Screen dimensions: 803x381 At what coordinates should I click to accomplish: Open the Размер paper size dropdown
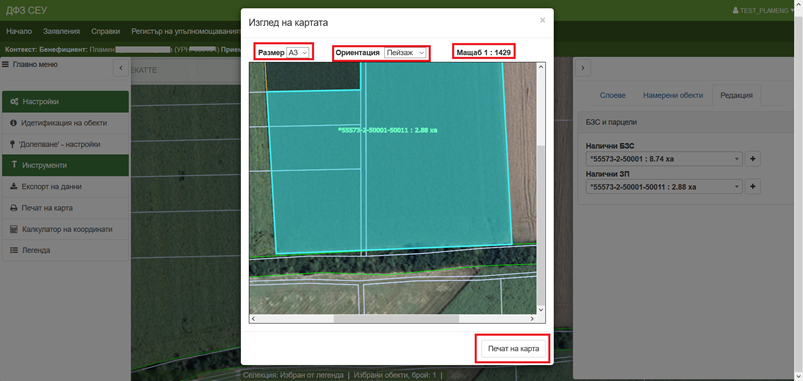(x=298, y=52)
